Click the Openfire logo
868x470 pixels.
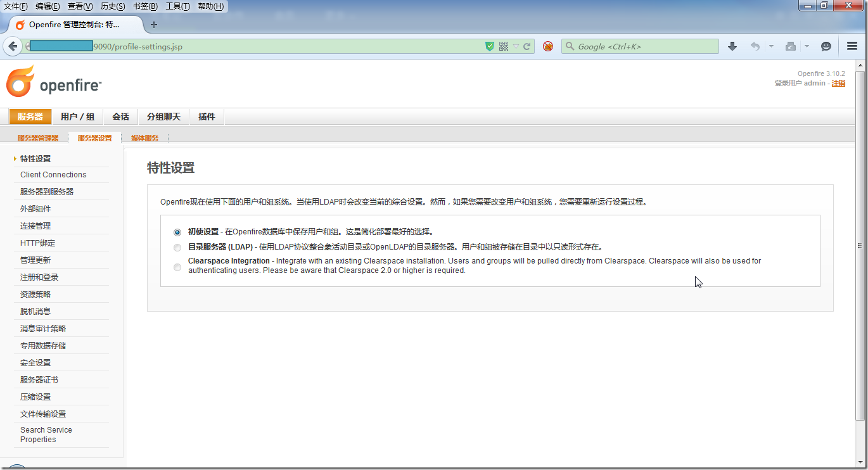54,82
